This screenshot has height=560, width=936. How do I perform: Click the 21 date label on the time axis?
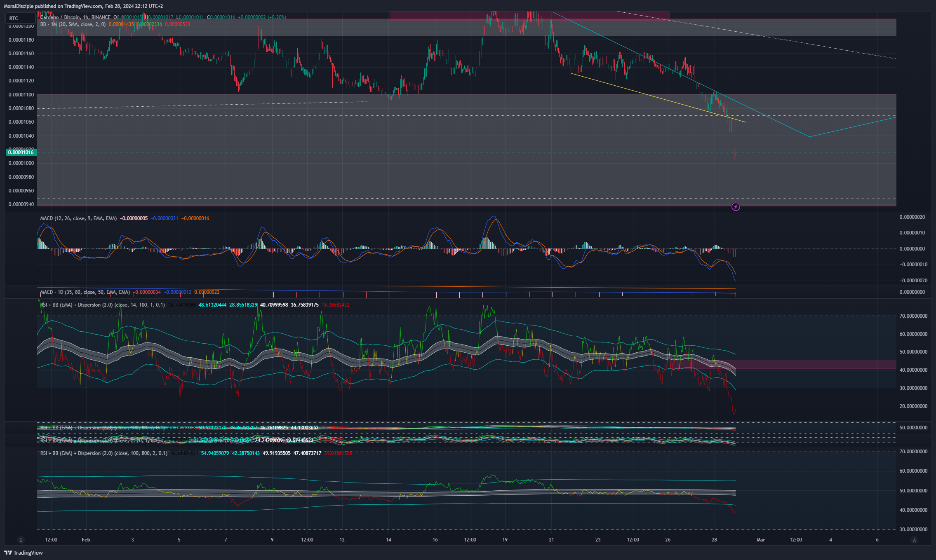(551, 540)
